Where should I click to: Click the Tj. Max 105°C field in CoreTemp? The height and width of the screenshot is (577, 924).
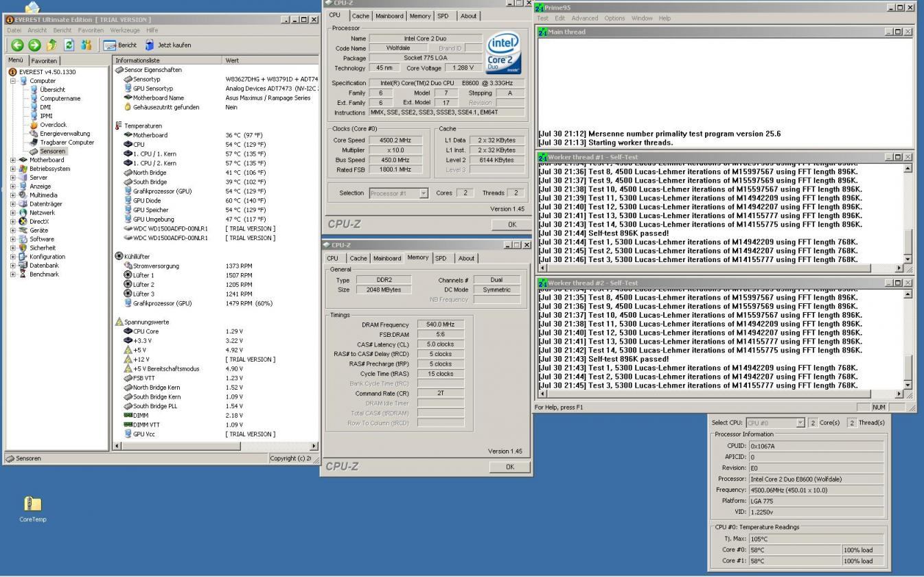pyautogui.click(x=816, y=539)
